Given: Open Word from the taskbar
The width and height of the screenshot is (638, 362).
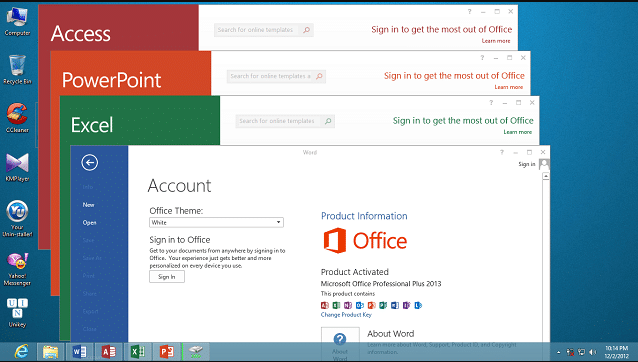Looking at the screenshot, I should [79, 351].
